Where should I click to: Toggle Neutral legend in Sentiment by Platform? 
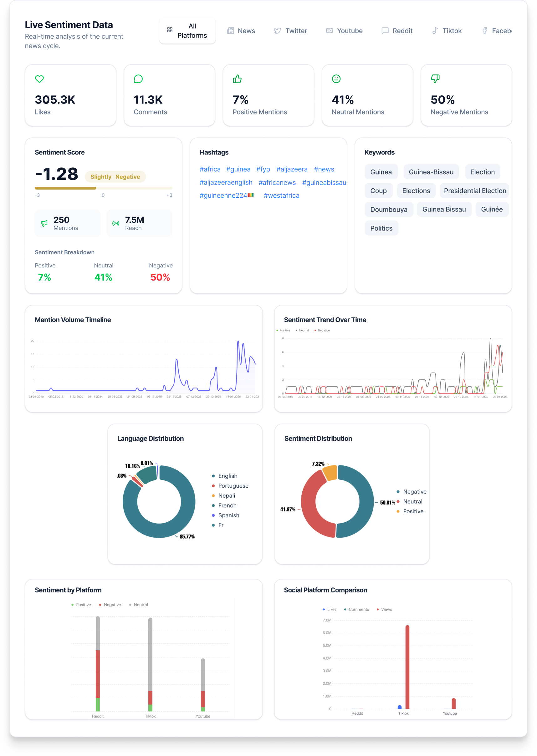pos(141,605)
